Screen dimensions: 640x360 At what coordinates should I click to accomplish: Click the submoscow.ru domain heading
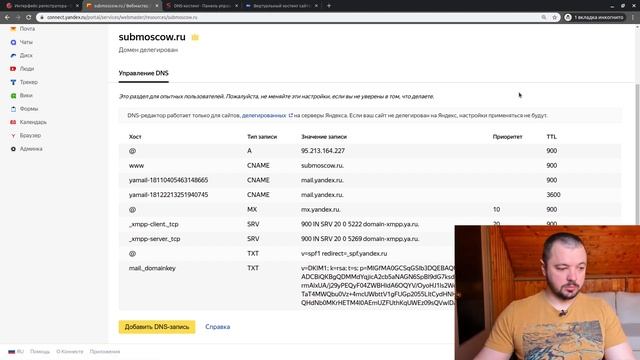tap(152, 37)
